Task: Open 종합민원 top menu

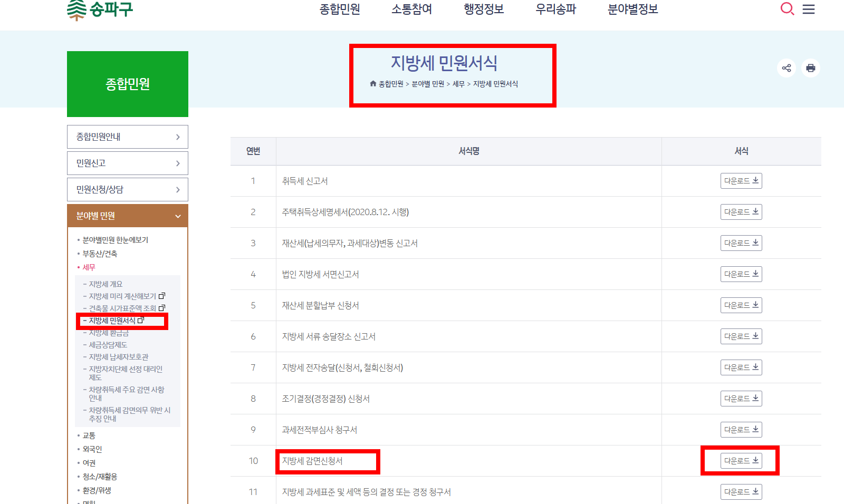Action: (x=340, y=9)
